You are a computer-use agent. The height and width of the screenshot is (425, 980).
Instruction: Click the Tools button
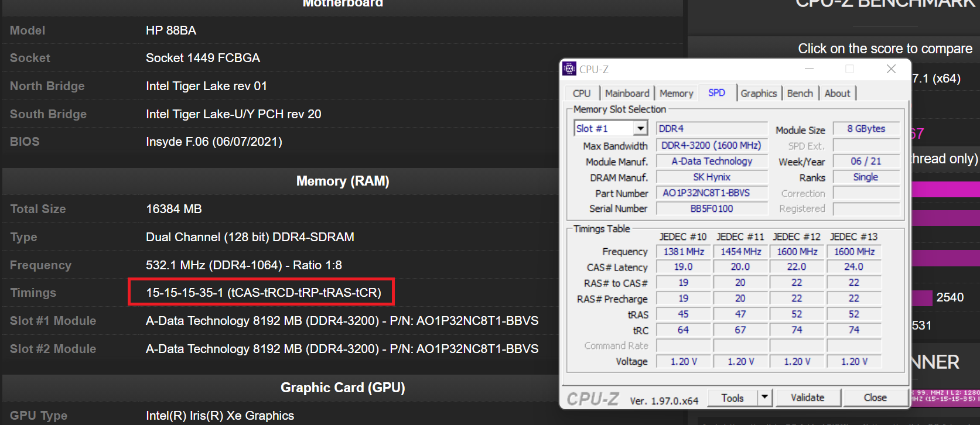[732, 397]
